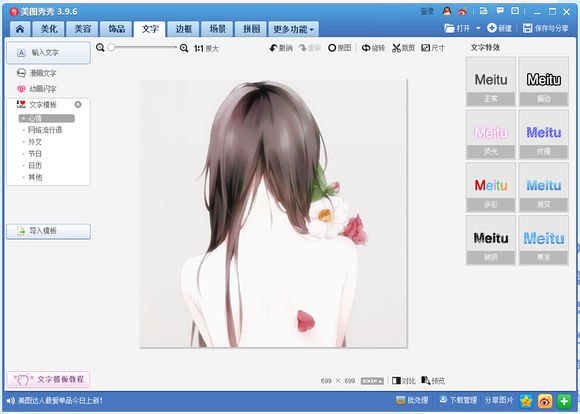
Task: Select the highlighted 心情 template category
Action: pyautogui.click(x=47, y=118)
